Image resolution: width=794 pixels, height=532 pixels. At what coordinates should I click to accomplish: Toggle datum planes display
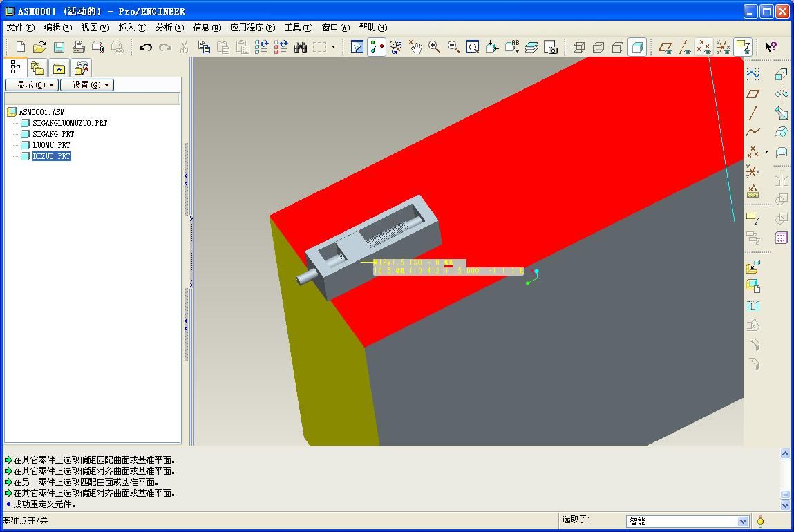click(665, 47)
